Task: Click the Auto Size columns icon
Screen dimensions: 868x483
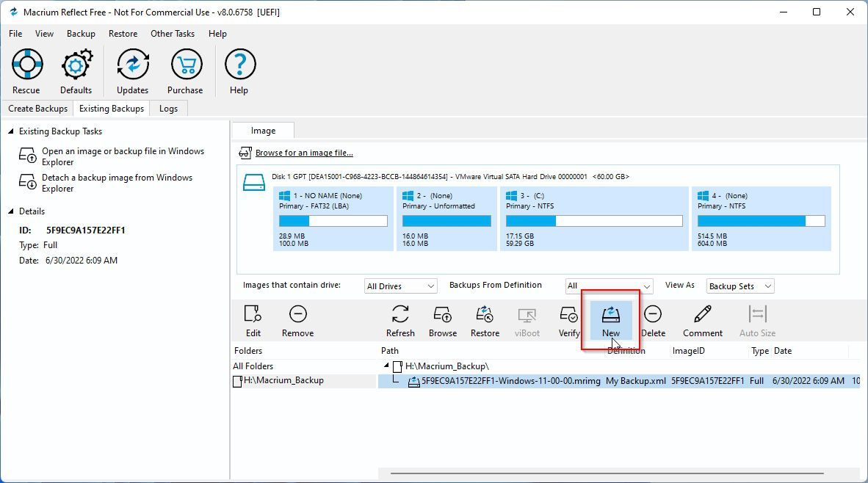Action: click(x=757, y=321)
